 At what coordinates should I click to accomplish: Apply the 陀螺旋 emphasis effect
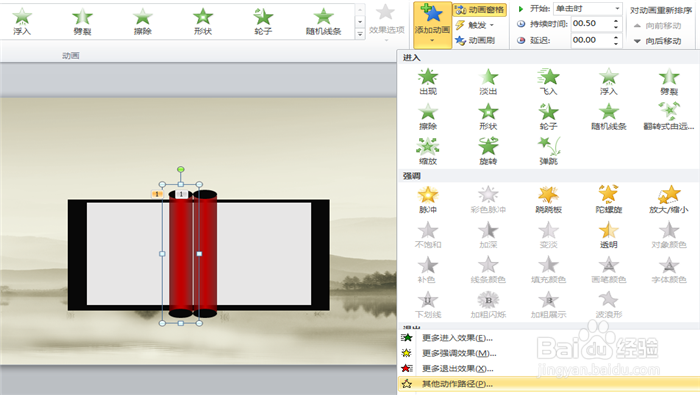608,200
